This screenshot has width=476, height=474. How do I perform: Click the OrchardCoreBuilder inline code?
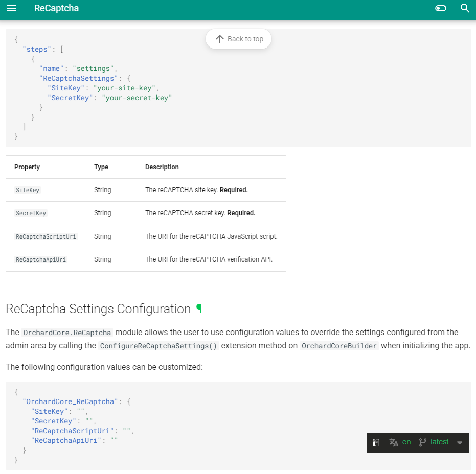[339, 346]
